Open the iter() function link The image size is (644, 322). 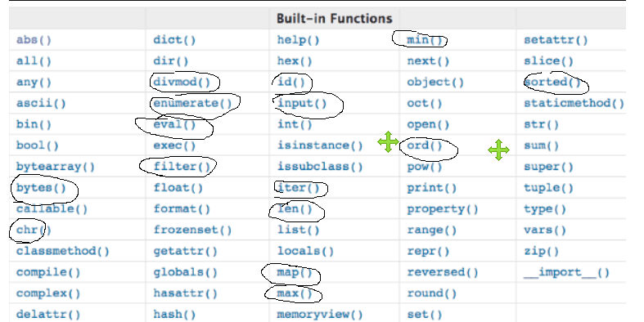point(298,188)
